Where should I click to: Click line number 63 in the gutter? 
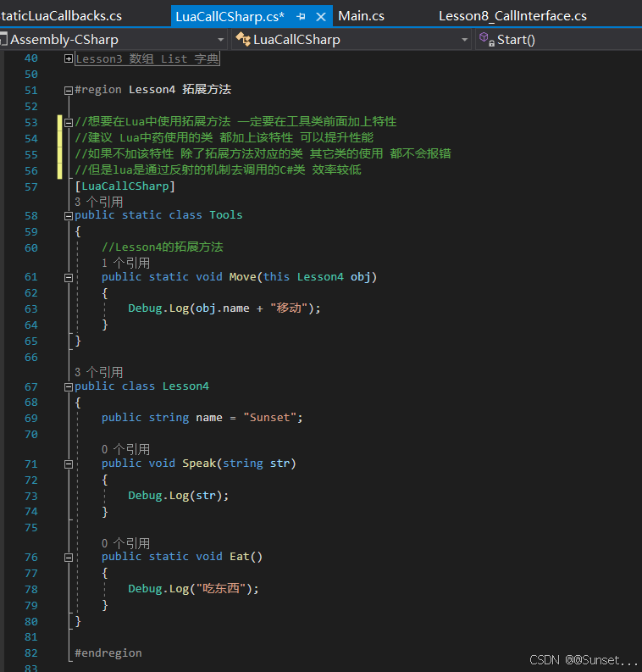pos(31,308)
